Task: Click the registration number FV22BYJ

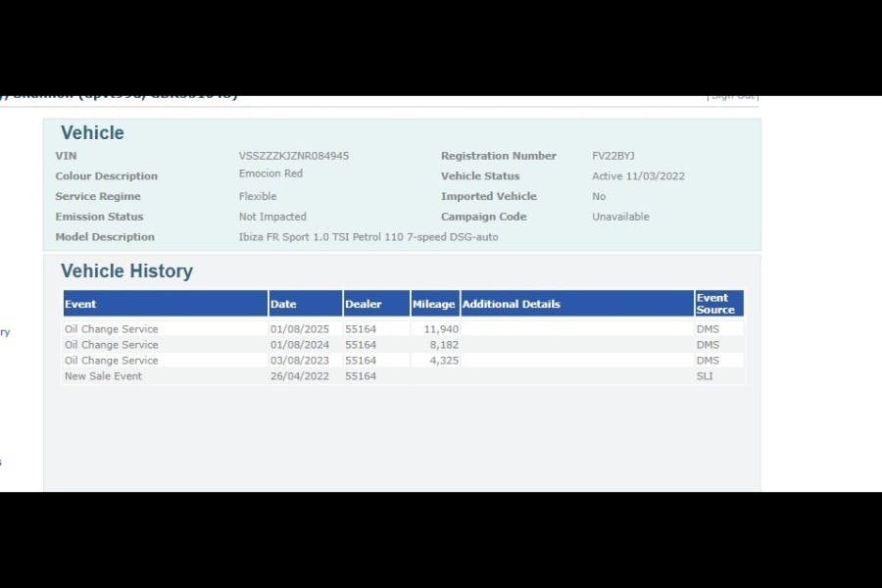Action: [x=613, y=156]
